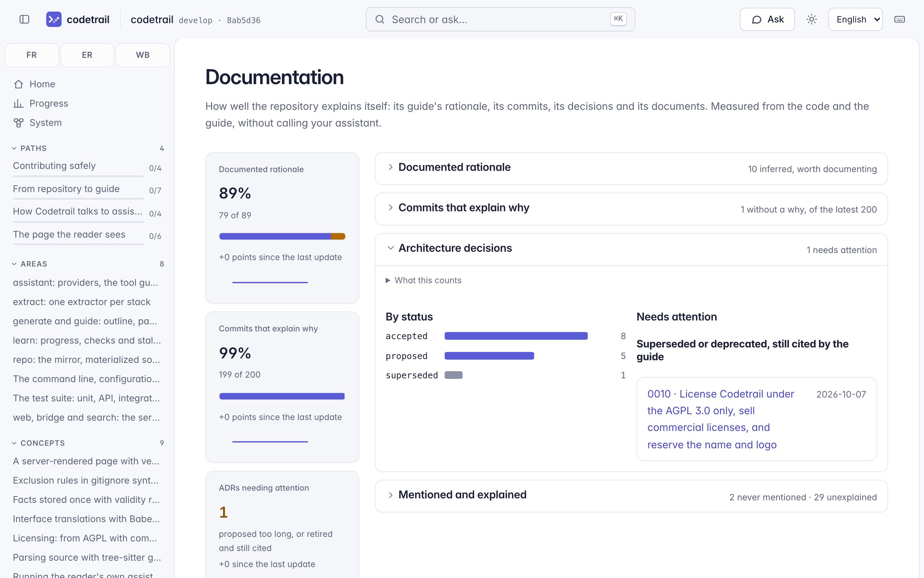This screenshot has width=924, height=578.
Task: Open the English language dropdown
Action: point(855,20)
